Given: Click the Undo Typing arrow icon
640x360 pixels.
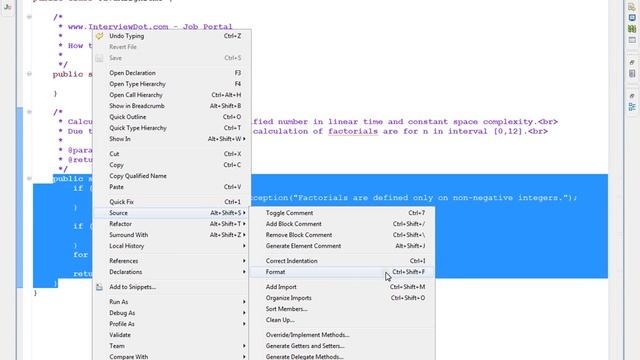Looking at the screenshot, I should (99, 36).
